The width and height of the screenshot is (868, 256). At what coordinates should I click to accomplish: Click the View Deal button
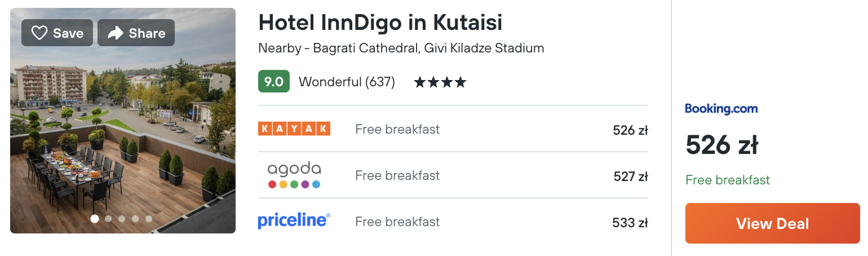click(773, 223)
